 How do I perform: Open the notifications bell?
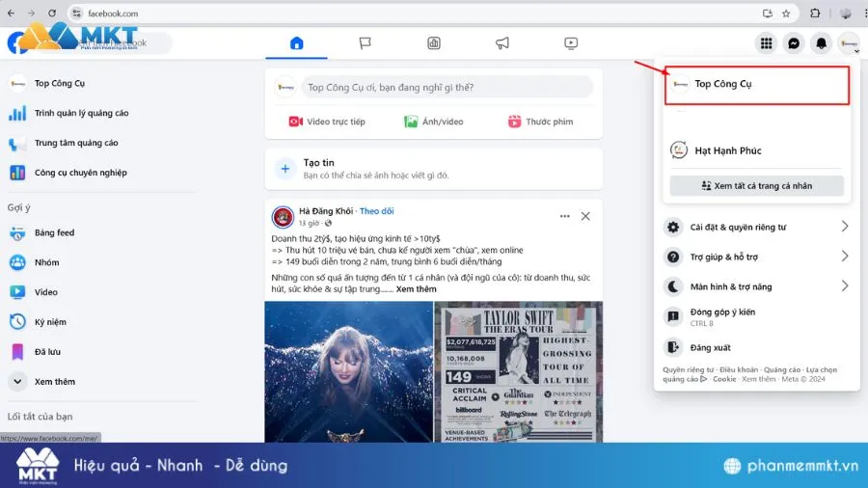(x=822, y=43)
